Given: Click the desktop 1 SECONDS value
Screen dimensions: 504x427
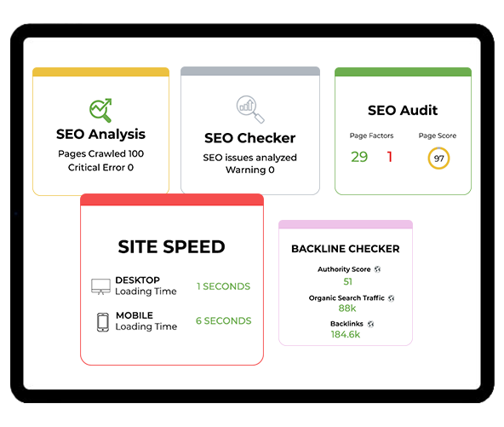Looking at the screenshot, I should pos(223,286).
